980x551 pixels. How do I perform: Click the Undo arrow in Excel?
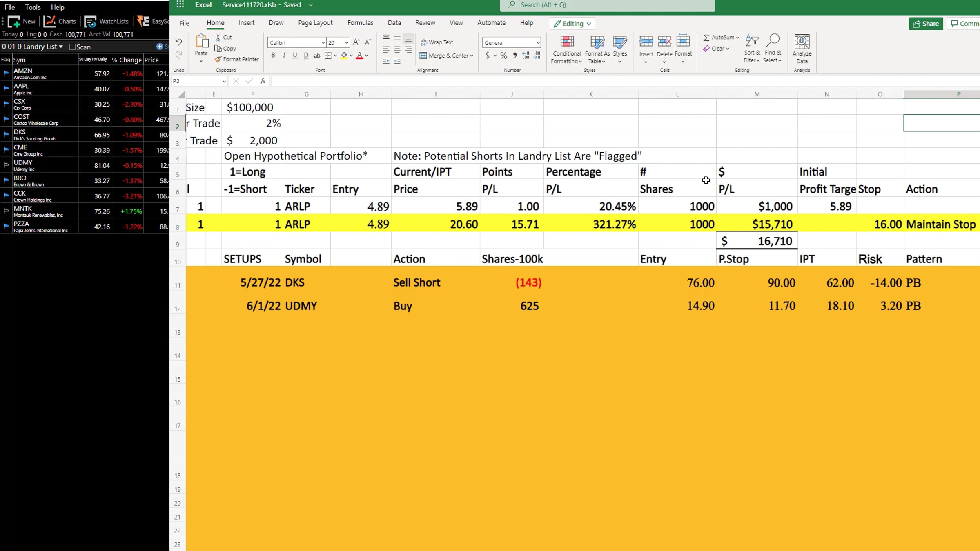point(178,42)
